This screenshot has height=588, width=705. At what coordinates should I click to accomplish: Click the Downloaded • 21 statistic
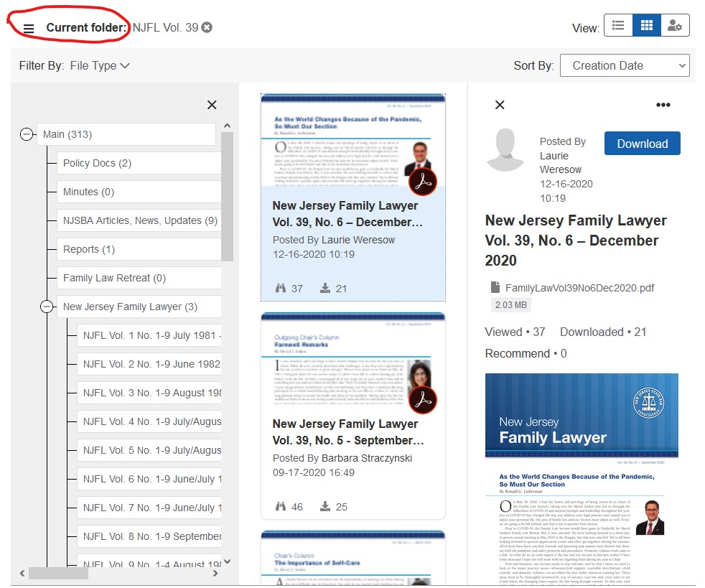[603, 332]
